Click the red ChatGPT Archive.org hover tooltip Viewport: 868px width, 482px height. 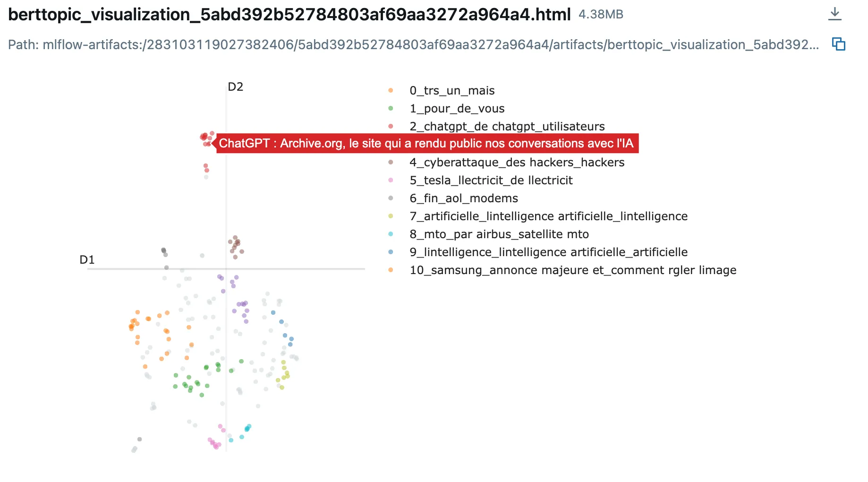426,144
